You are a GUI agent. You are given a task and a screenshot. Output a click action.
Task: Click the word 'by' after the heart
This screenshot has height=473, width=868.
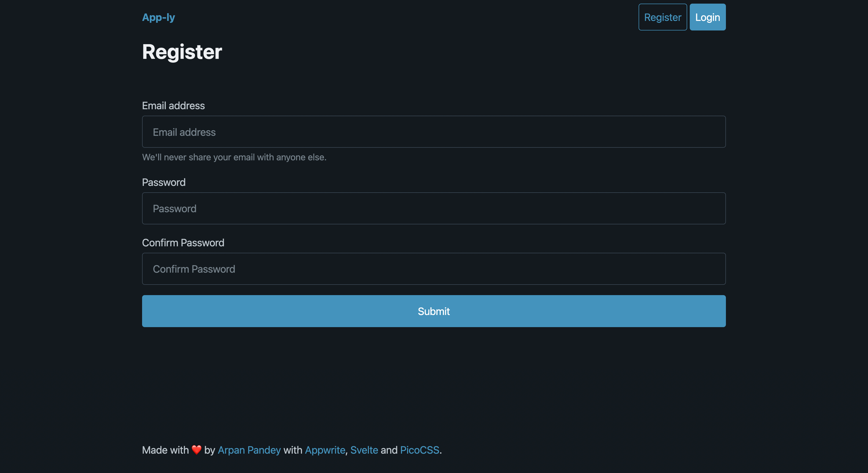click(210, 450)
